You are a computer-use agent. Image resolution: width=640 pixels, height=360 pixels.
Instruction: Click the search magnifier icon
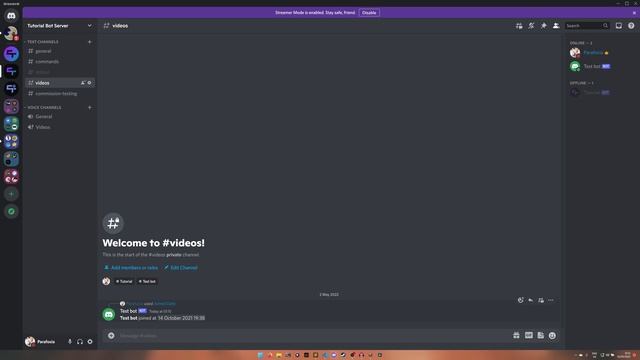(x=605, y=26)
